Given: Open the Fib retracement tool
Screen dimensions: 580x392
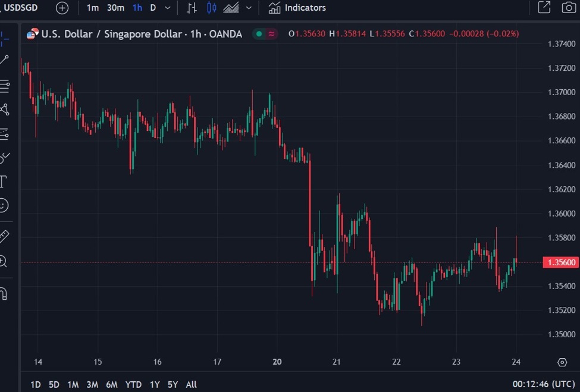Looking at the screenshot, I should [x=6, y=86].
